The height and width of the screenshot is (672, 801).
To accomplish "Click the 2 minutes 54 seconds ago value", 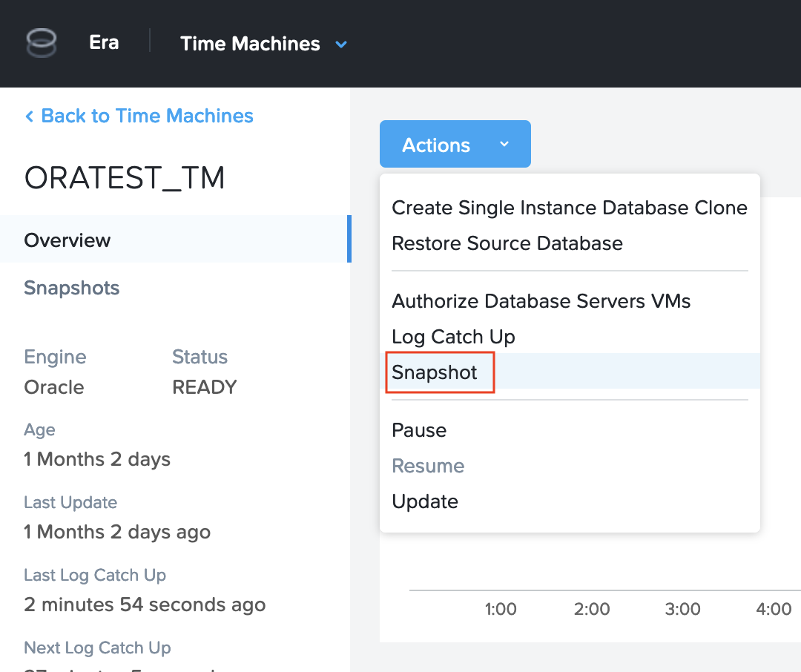I will click(145, 605).
